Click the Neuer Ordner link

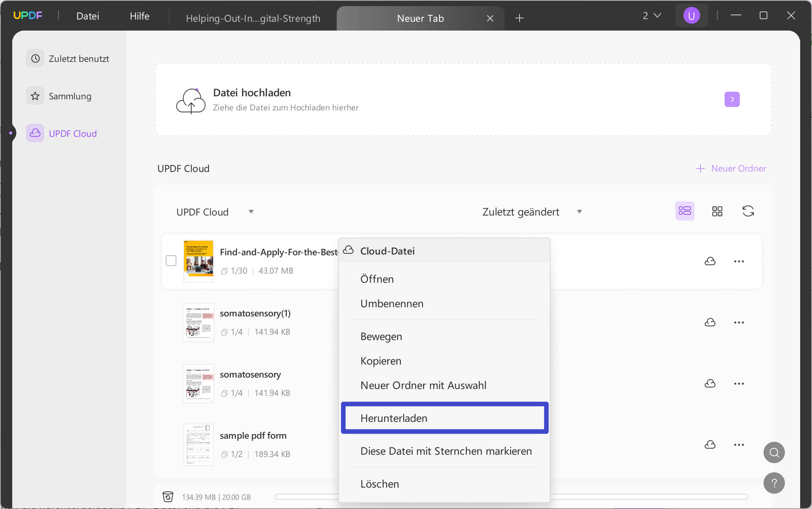pos(731,169)
